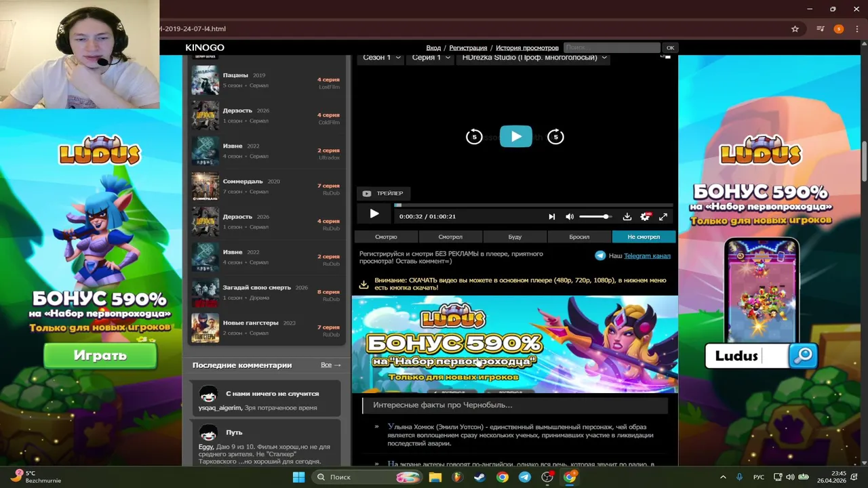Open Новые гангстеры 2023 series entry
Viewport: 868px width, 488px height.
(x=266, y=328)
